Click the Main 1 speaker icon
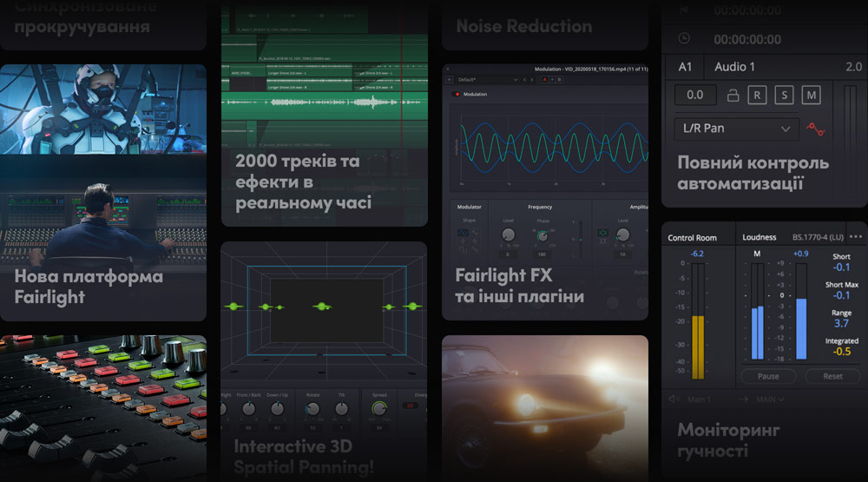Image resolution: width=868 pixels, height=482 pixels. pos(674,399)
